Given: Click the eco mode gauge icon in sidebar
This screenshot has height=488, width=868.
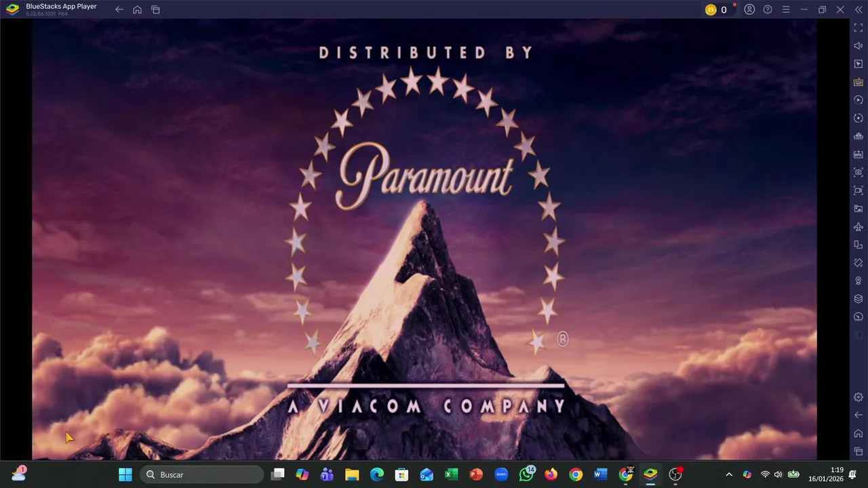Looking at the screenshot, I should (858, 317).
